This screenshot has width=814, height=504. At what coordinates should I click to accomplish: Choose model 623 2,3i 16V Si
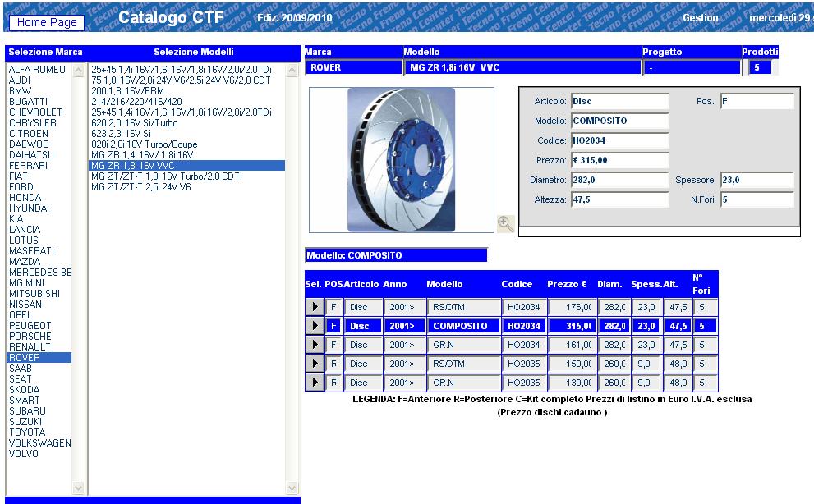click(x=121, y=134)
